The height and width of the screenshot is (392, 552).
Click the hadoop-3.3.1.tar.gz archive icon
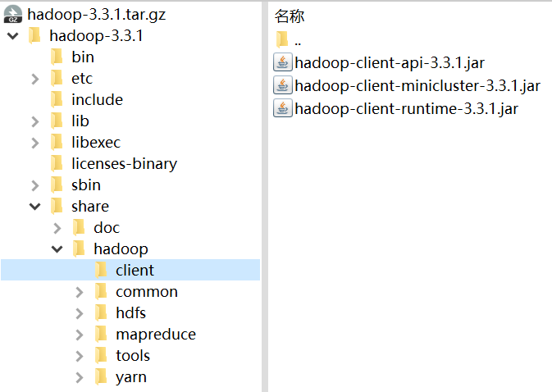coord(13,14)
